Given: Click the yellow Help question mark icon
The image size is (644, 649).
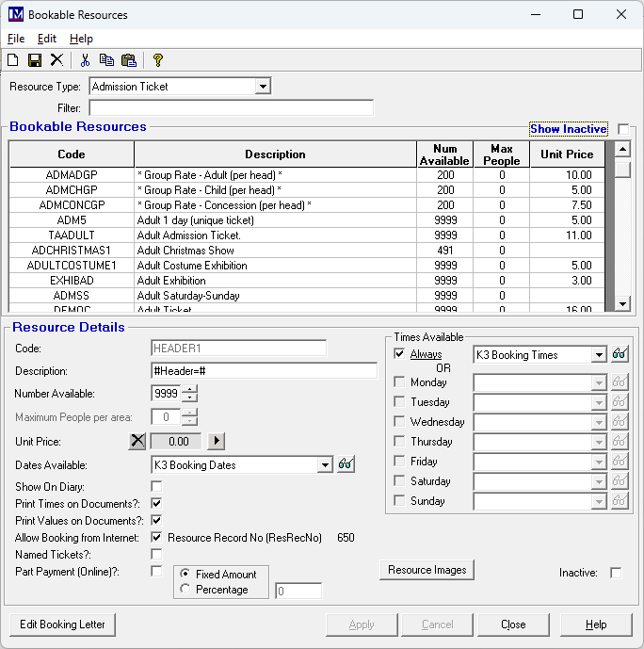Looking at the screenshot, I should click(x=158, y=60).
